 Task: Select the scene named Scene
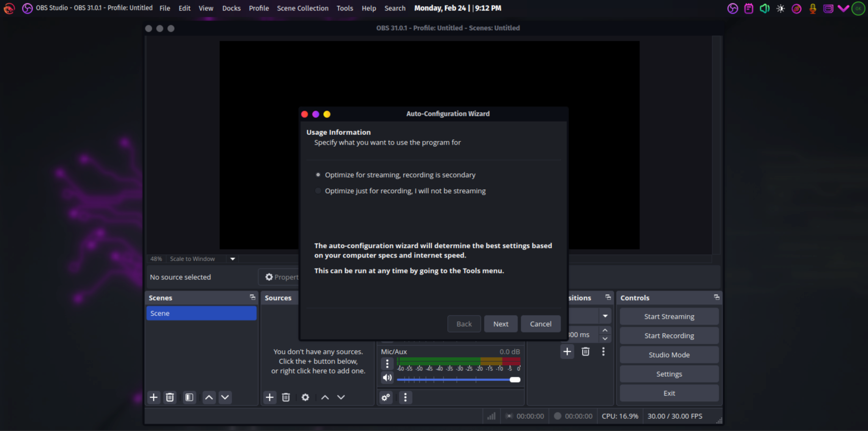coord(201,313)
